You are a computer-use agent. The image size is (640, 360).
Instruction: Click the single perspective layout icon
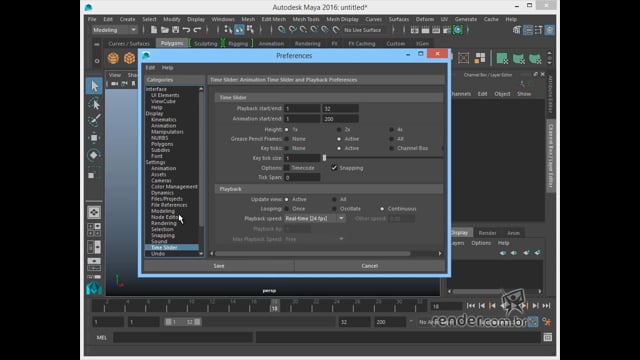coord(94,212)
